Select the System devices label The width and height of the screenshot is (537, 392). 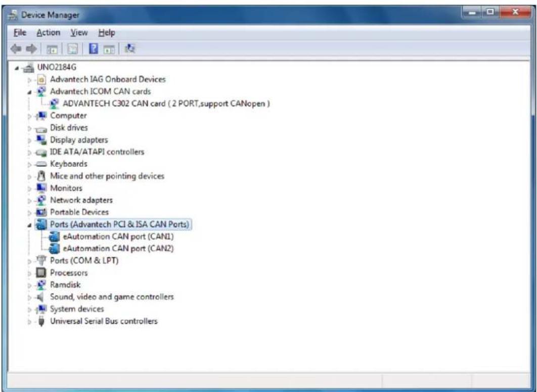coord(77,309)
